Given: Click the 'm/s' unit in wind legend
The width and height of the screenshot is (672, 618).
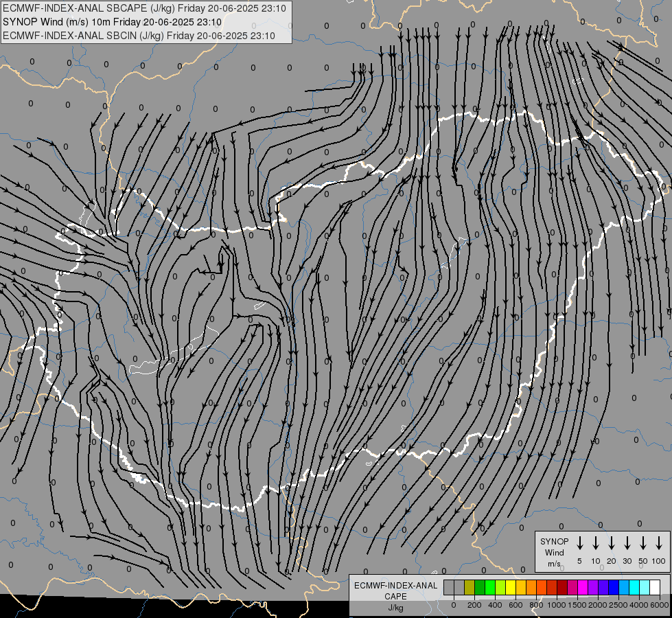Looking at the screenshot, I should [x=554, y=564].
